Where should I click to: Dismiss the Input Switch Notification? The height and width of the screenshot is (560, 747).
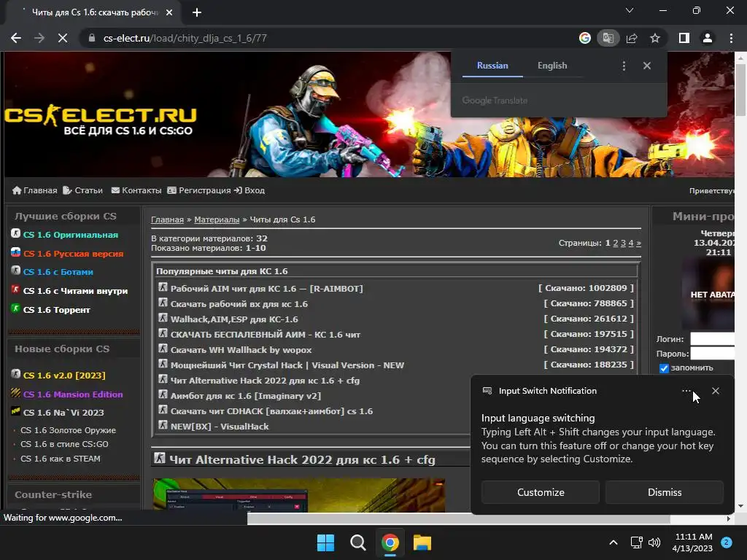(x=665, y=492)
